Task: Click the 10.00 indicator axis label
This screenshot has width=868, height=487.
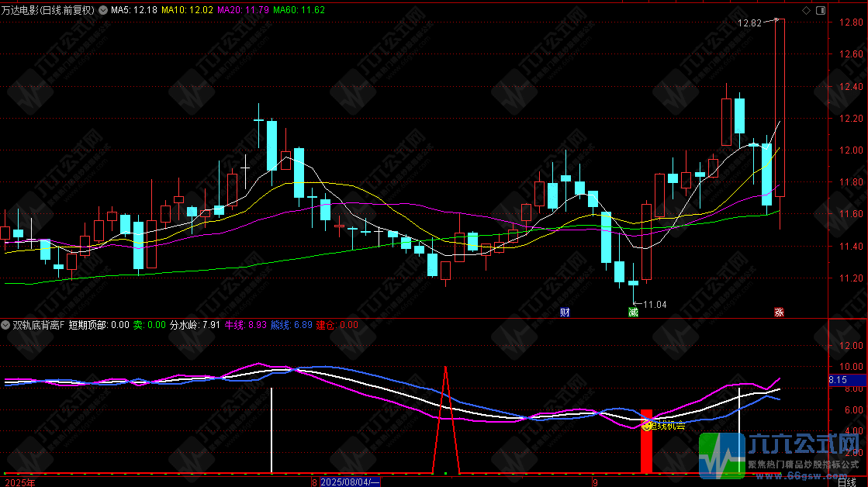Action: click(851, 366)
